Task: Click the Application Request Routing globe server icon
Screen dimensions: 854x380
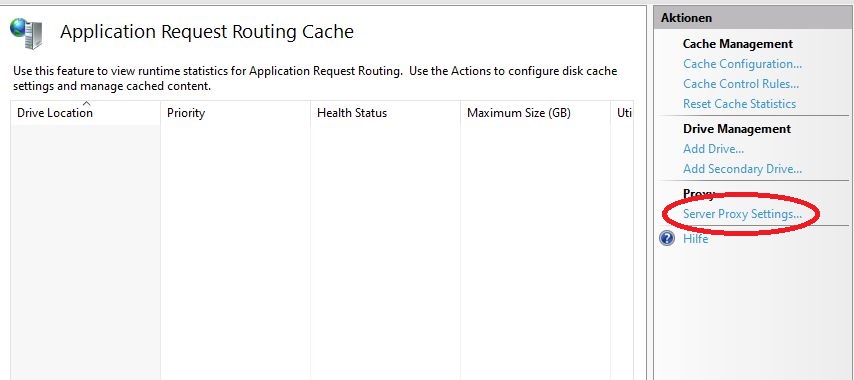Action: [x=26, y=33]
